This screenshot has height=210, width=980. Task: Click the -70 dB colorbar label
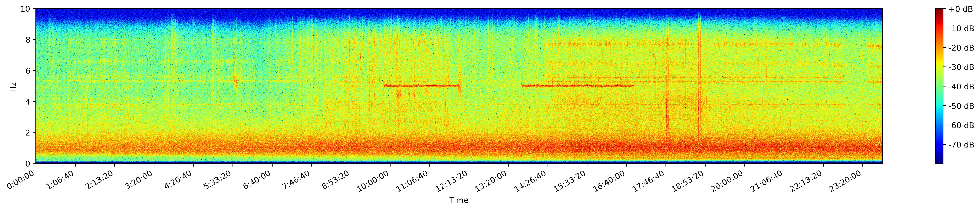(961, 145)
